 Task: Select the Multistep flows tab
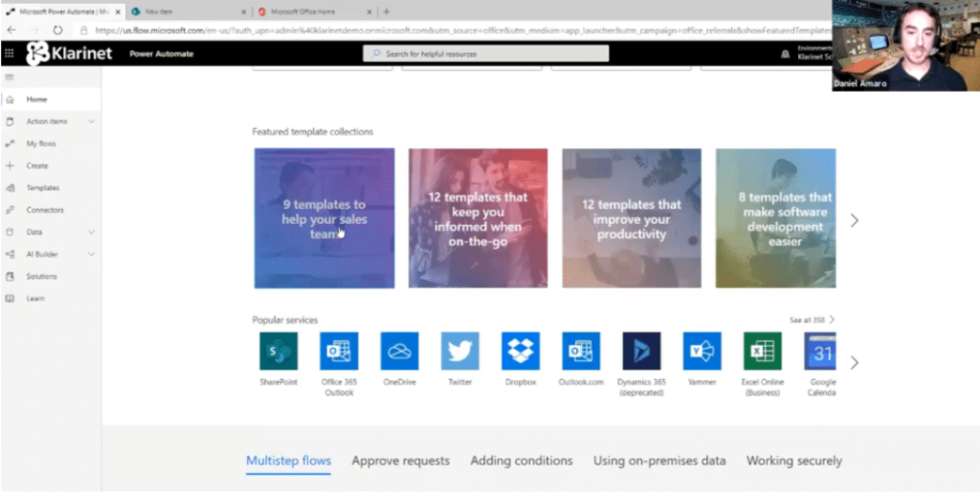(x=288, y=461)
